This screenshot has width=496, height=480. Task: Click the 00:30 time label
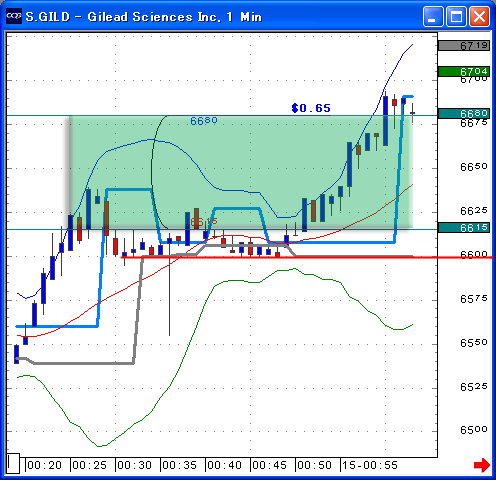tap(135, 465)
